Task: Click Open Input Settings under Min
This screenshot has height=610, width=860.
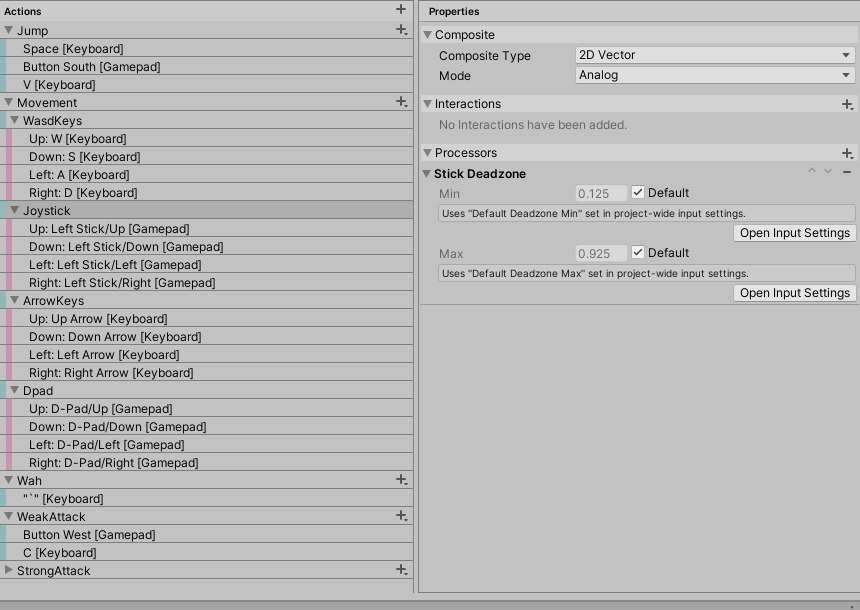Action: coord(795,233)
